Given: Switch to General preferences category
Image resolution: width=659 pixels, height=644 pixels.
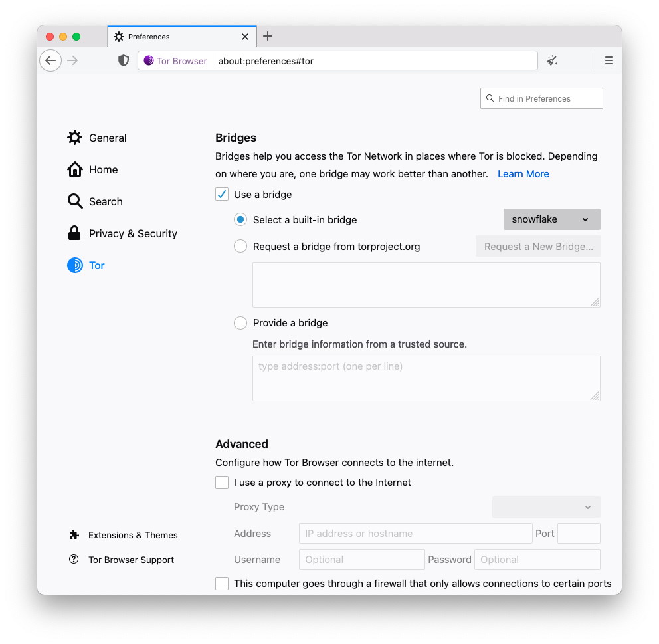Looking at the screenshot, I should pyautogui.click(x=107, y=138).
